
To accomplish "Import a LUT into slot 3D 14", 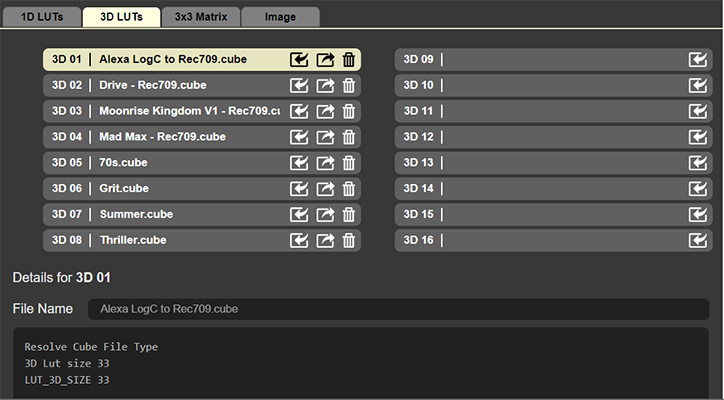I will [x=698, y=188].
